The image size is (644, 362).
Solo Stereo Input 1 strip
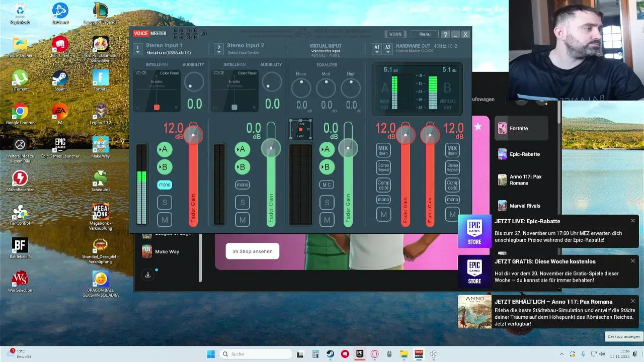(165, 203)
